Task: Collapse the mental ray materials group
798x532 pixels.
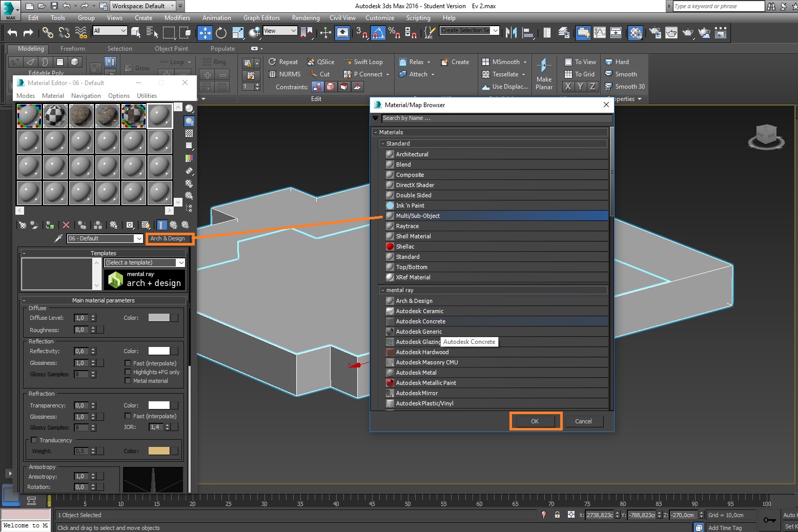Action: pyautogui.click(x=383, y=290)
